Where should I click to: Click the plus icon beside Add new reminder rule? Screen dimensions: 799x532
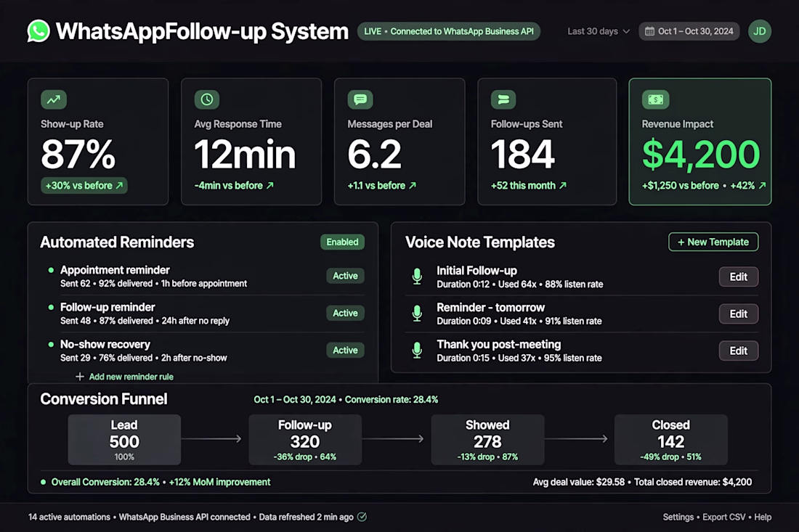(x=79, y=377)
